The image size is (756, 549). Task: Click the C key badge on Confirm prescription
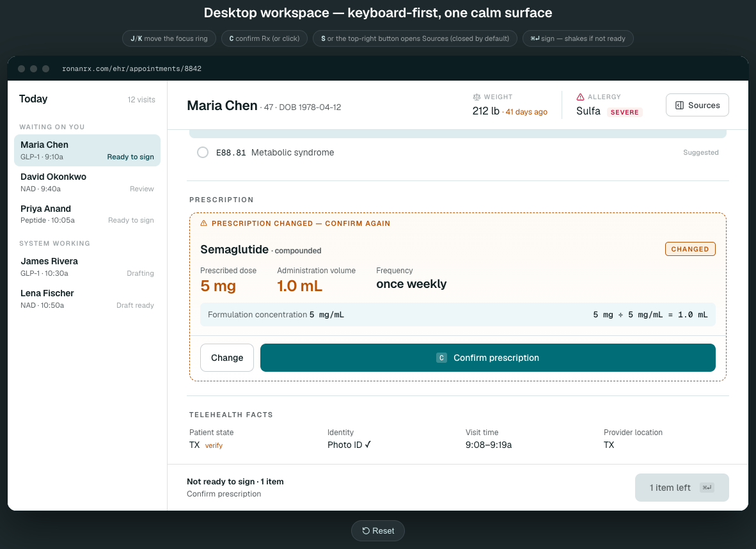tap(441, 358)
